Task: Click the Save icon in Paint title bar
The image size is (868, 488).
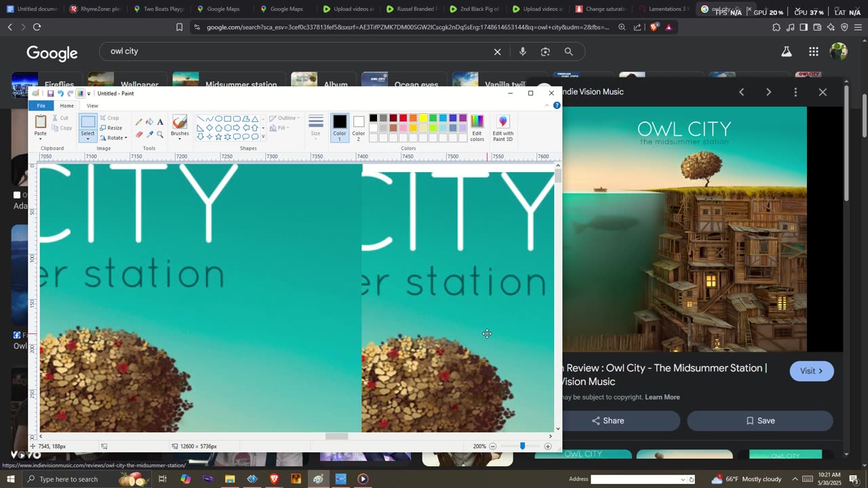Action: [x=50, y=94]
